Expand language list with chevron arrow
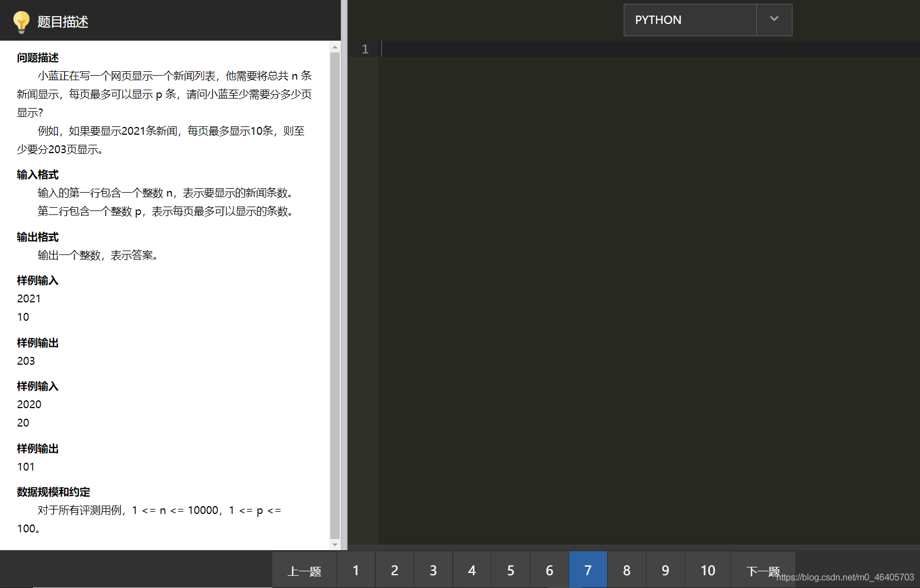 click(774, 19)
